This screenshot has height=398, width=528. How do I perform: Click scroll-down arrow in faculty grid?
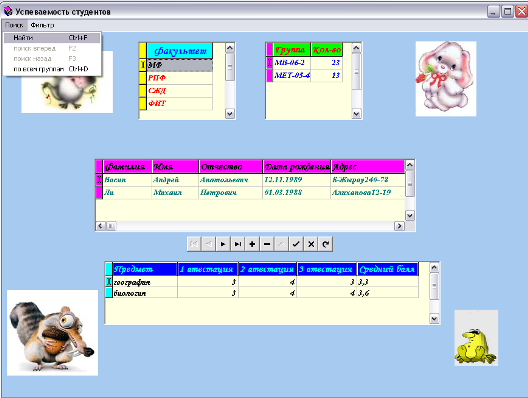coord(230,114)
